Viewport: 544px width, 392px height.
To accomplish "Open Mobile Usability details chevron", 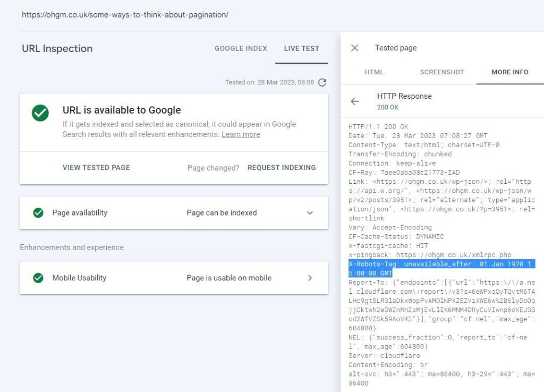I will 310,278.
